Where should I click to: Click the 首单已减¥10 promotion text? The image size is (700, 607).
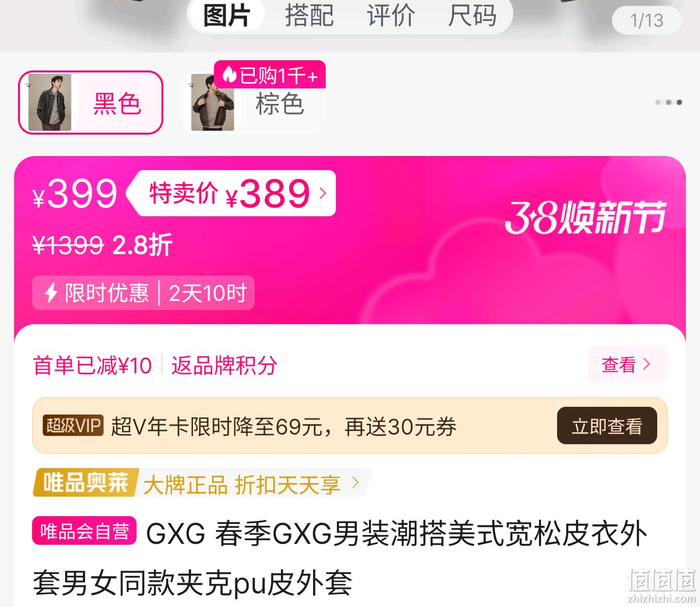click(92, 365)
